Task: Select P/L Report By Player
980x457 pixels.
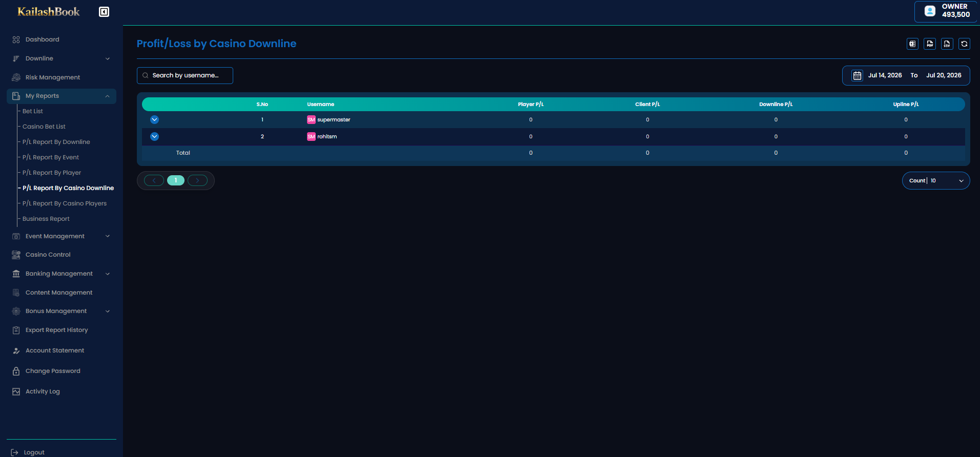Action: point(52,173)
